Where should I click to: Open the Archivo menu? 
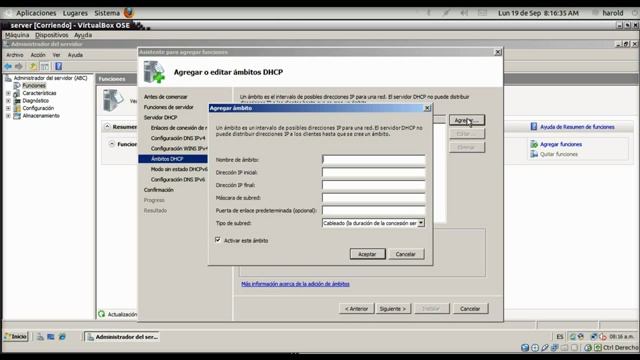point(15,55)
